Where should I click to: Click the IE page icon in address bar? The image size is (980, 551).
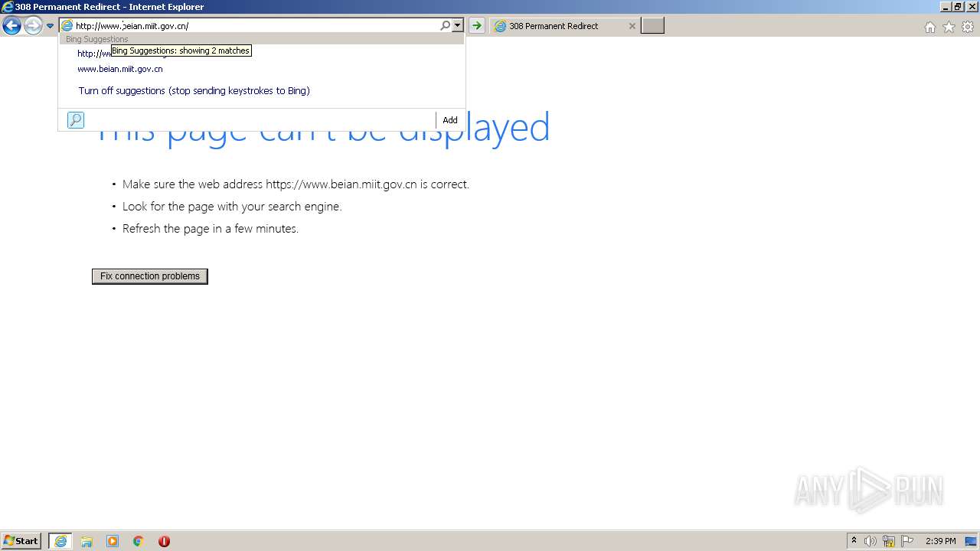pyautogui.click(x=67, y=26)
